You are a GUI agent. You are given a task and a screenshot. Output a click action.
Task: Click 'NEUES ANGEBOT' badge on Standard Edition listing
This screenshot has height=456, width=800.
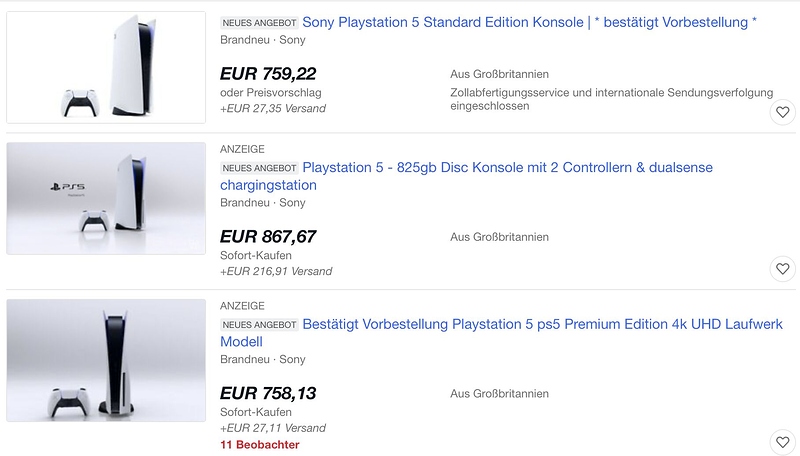(x=259, y=23)
